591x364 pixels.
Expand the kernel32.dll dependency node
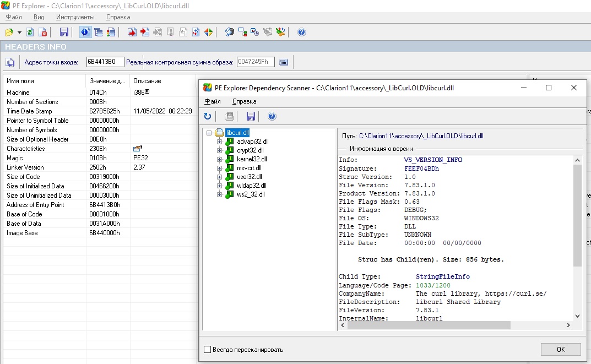point(219,159)
